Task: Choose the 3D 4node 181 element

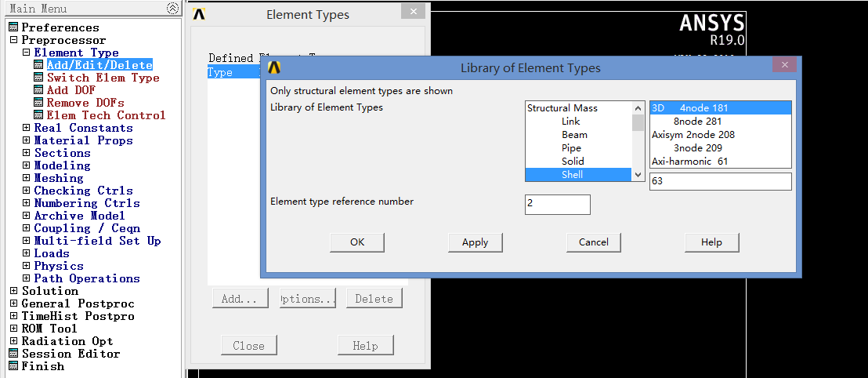Action: [721, 108]
